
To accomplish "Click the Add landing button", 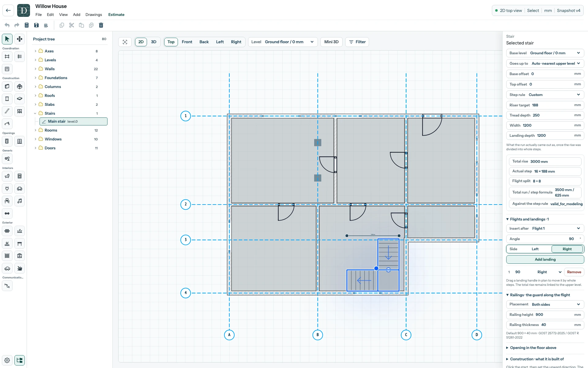I will click(545, 259).
